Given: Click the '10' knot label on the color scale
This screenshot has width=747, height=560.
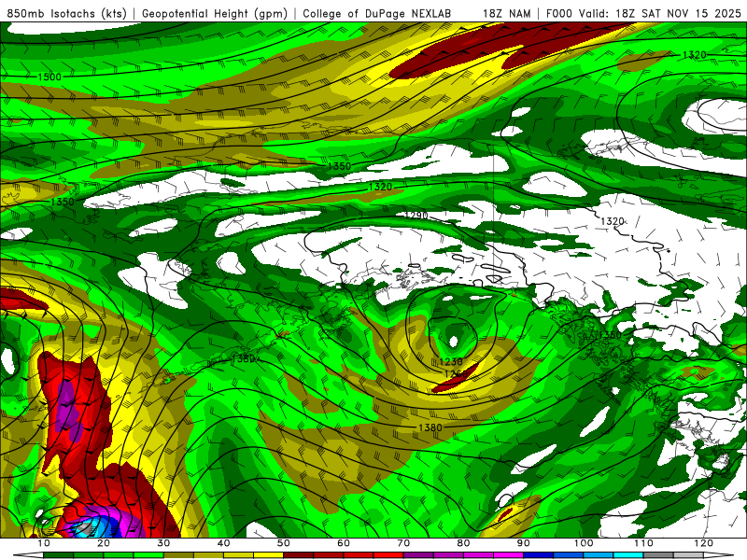Looking at the screenshot, I should tap(43, 543).
